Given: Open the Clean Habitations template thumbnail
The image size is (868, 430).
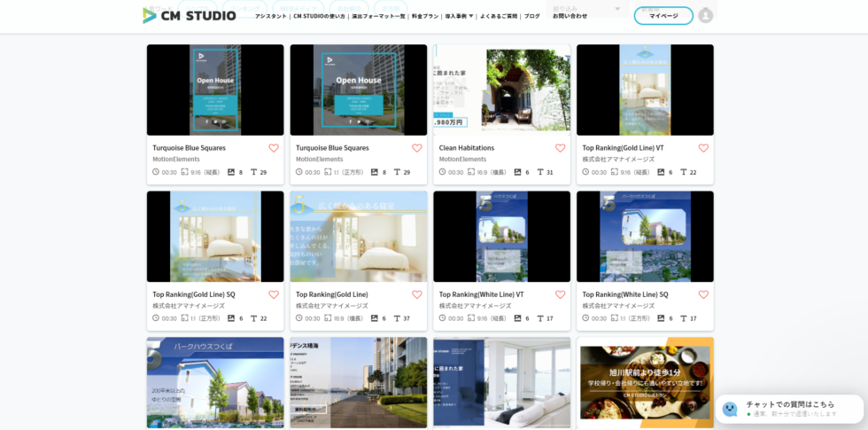Looking at the screenshot, I should [x=501, y=90].
